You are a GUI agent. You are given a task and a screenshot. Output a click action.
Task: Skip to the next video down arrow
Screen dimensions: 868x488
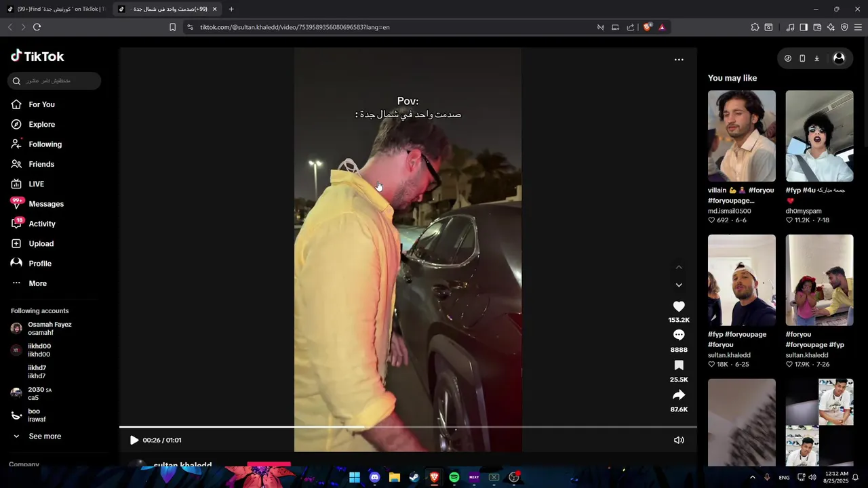point(679,285)
